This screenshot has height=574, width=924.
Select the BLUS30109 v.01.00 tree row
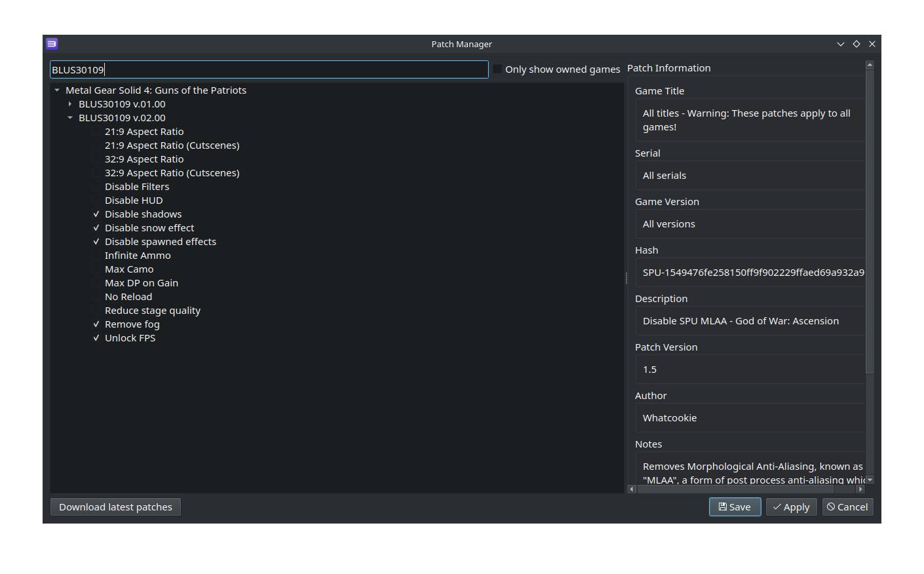pos(122,104)
